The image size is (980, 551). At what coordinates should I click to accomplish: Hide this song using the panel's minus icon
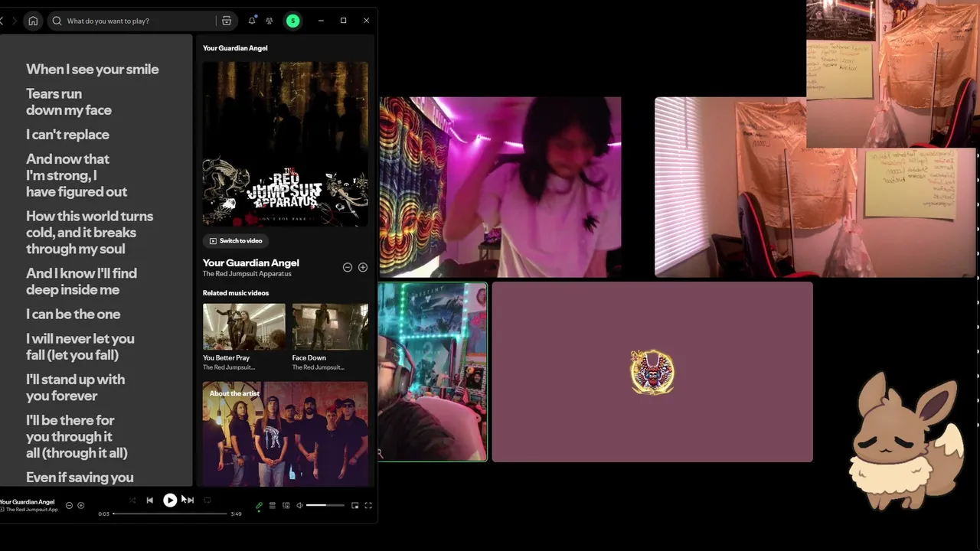point(348,267)
